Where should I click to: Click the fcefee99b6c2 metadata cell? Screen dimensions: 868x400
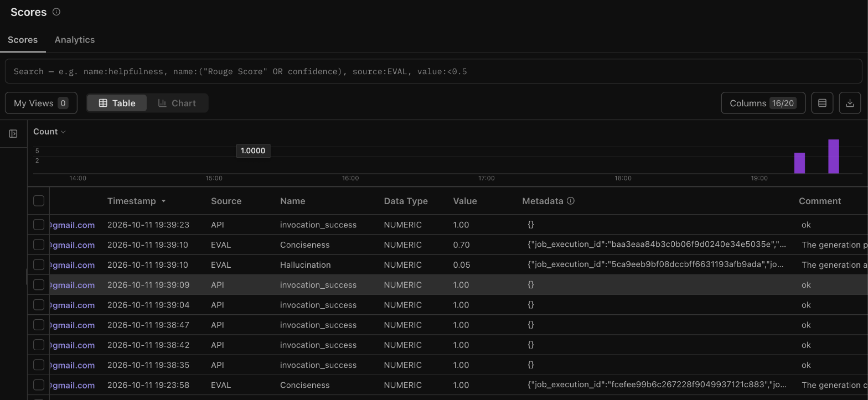(x=657, y=384)
